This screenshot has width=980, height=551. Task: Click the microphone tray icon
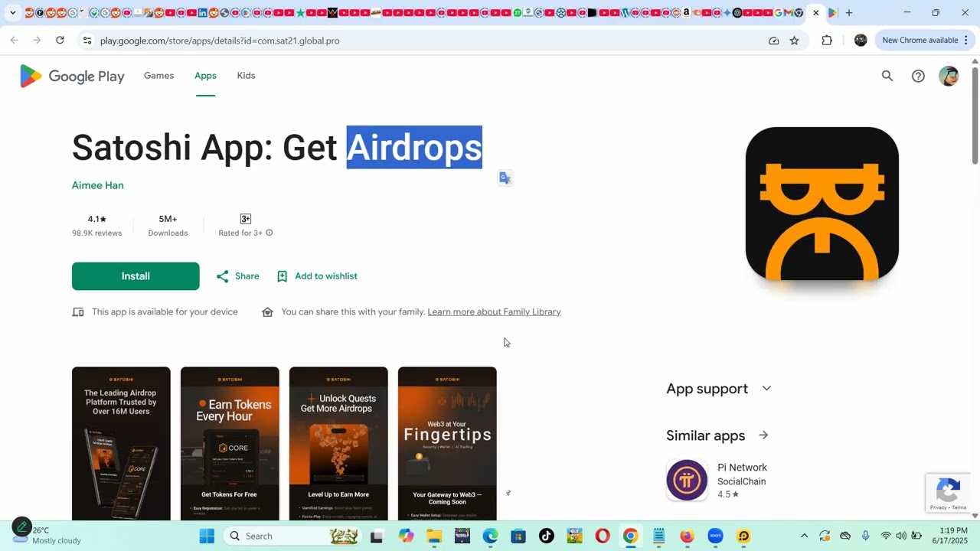coord(865,536)
